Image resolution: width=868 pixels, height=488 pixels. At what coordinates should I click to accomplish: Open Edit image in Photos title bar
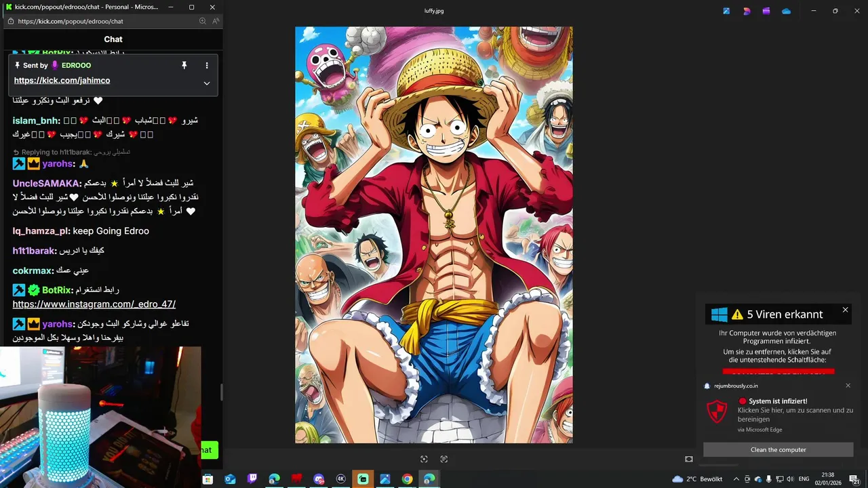point(726,11)
